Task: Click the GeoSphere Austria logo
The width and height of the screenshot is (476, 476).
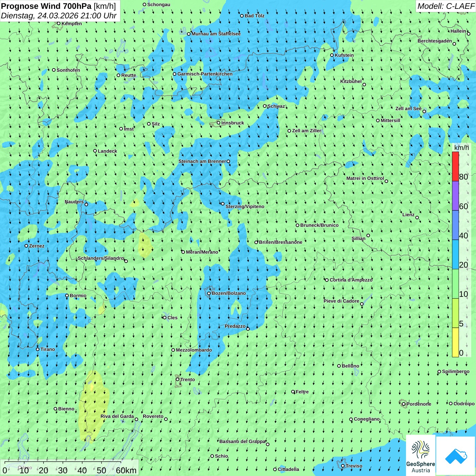Action: coord(421,456)
